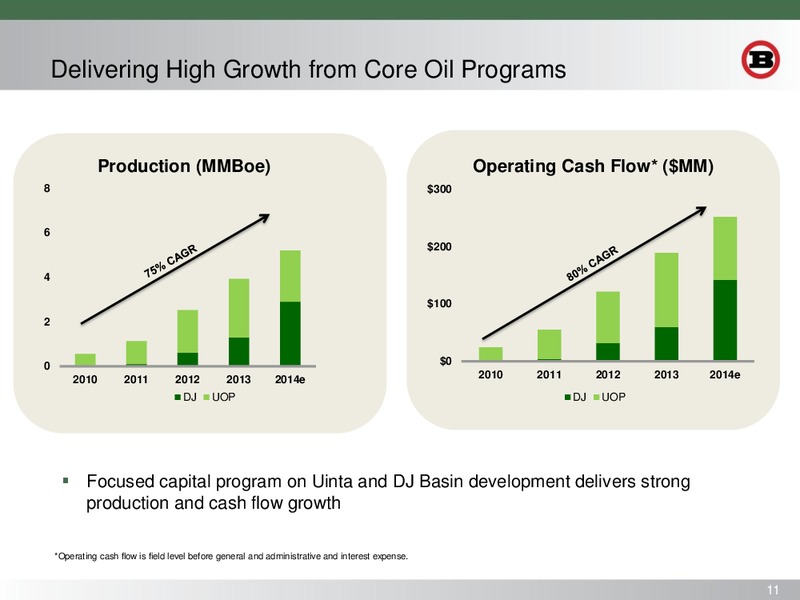Screen dimensions: 800x600
Task: Click the "8" y-axis value in Production chart
Action: pos(47,188)
